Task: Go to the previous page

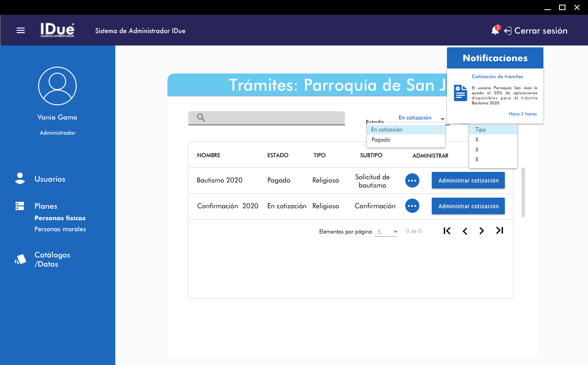Action: 465,231
